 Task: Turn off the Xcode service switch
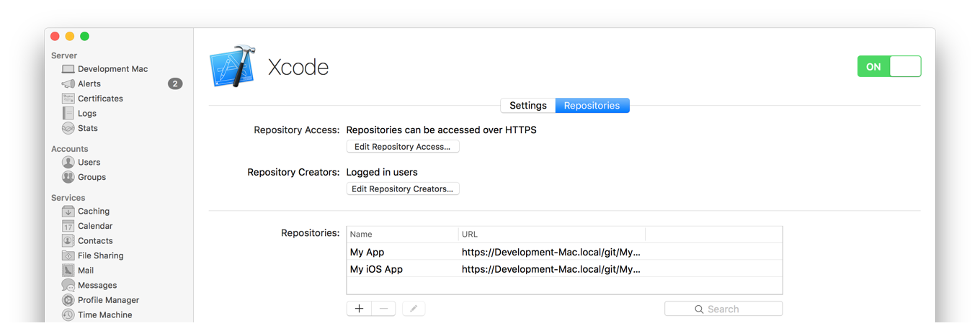[889, 66]
